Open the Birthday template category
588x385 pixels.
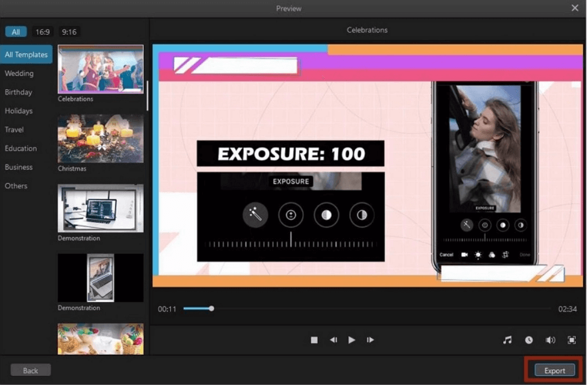tap(19, 92)
